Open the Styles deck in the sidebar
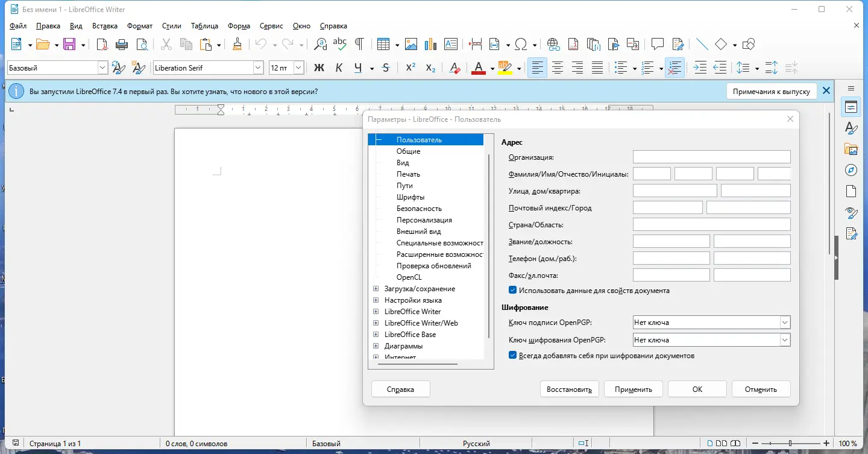Viewport: 868px width, 454px height. [851, 128]
